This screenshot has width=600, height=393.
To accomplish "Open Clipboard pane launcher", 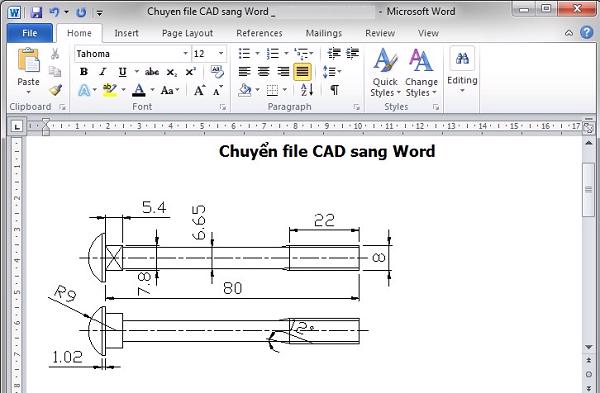I will coord(62,107).
